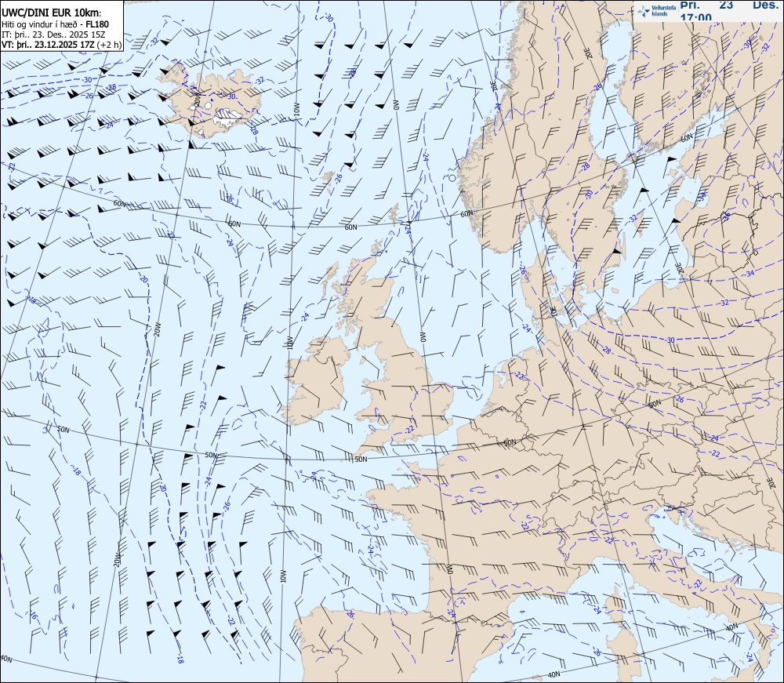Click the 'IT: þri.. 23. Des.. 2025 15Z' line

pos(53,35)
